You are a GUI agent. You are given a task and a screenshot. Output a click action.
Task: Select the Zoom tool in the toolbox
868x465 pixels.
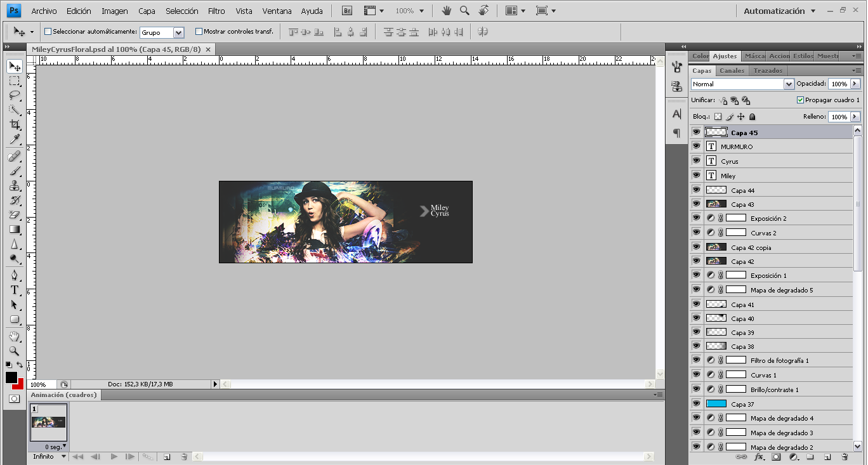coord(15,351)
